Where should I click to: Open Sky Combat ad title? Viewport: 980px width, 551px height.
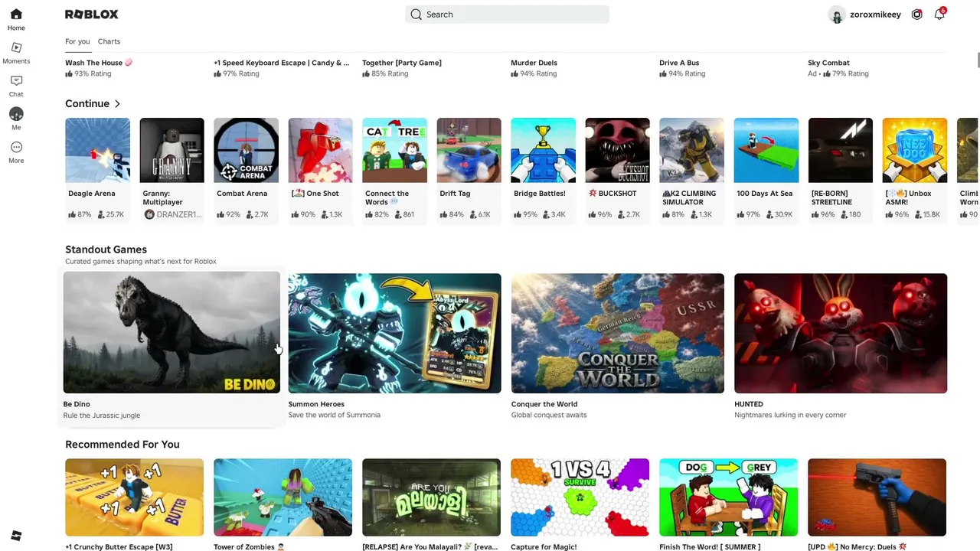click(x=828, y=63)
